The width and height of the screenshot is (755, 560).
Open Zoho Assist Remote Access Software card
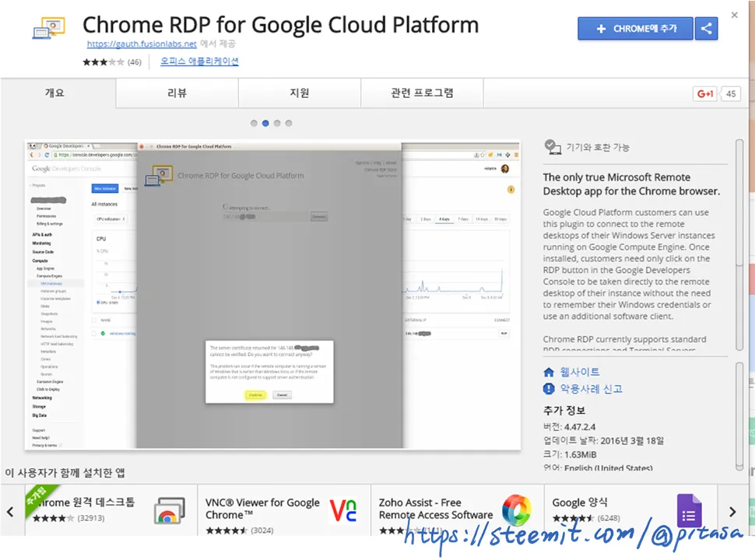point(458,510)
